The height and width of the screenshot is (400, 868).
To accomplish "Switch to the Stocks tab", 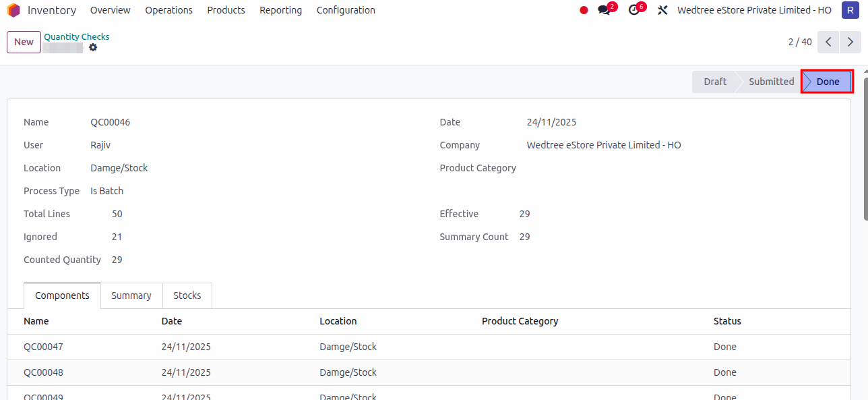I will pyautogui.click(x=187, y=295).
